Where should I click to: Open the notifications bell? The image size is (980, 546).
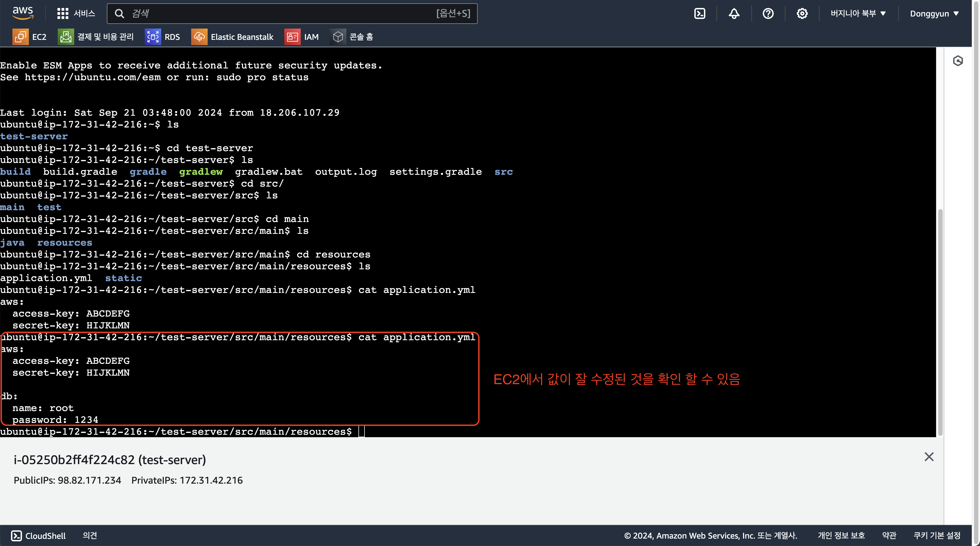pos(734,14)
